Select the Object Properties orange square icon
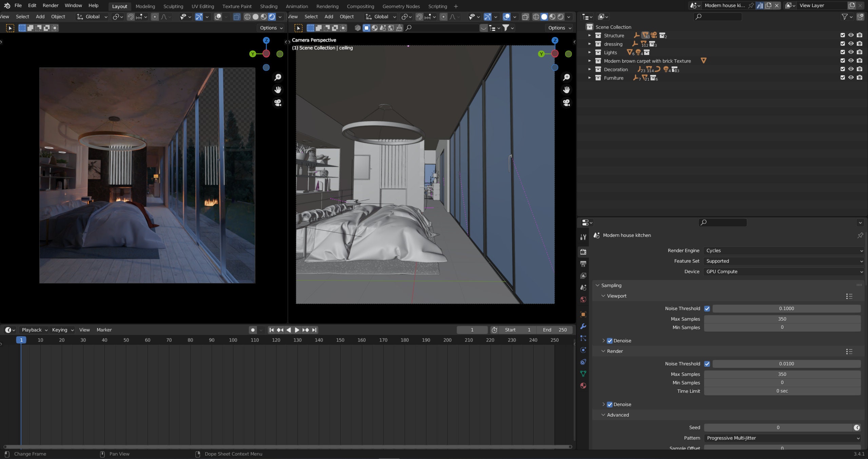This screenshot has height=459, width=868. 583,314
